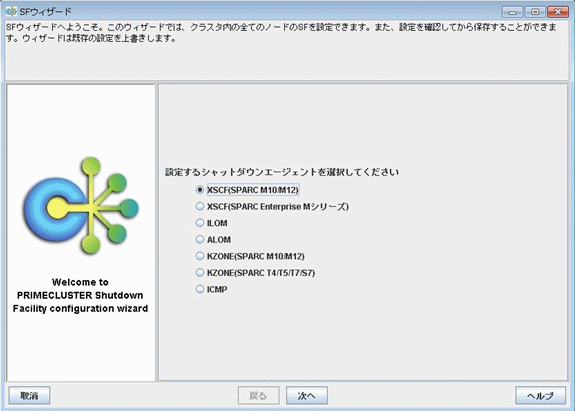Image resolution: width=575 pixels, height=411 pixels.
Task: Choose KZONE(SPARC T4/T5/T7/S7) radio button
Action: (x=199, y=272)
